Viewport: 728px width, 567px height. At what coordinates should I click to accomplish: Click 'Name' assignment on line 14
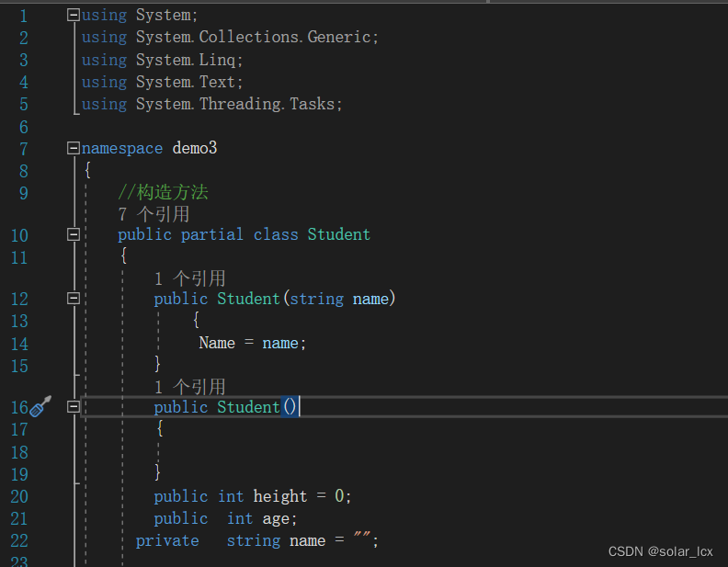[x=217, y=343]
